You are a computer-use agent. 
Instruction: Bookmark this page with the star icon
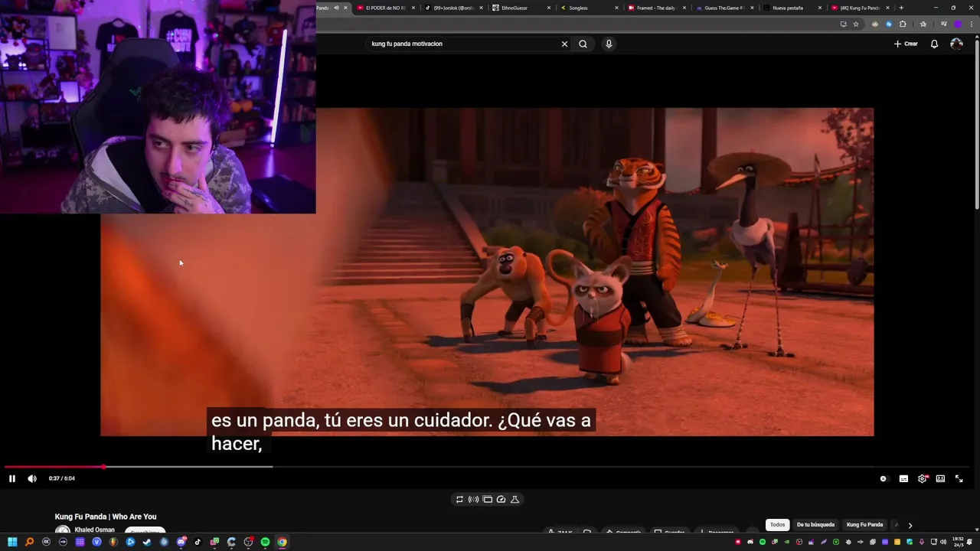(x=856, y=24)
